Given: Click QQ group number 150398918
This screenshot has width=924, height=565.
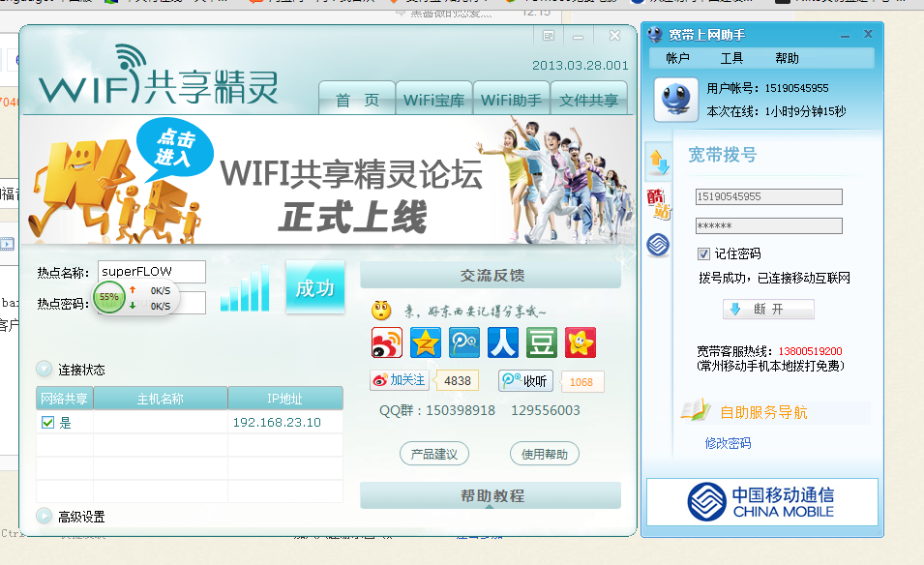Looking at the screenshot, I should point(461,410).
